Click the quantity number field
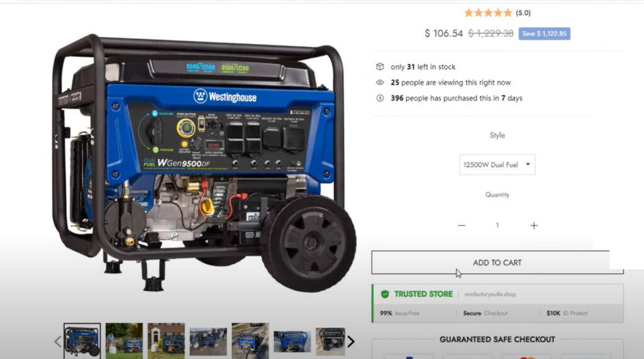 tap(497, 226)
